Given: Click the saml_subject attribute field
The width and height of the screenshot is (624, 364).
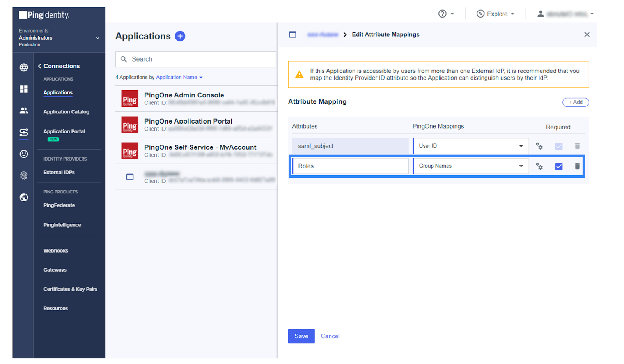Looking at the screenshot, I should click(351, 146).
